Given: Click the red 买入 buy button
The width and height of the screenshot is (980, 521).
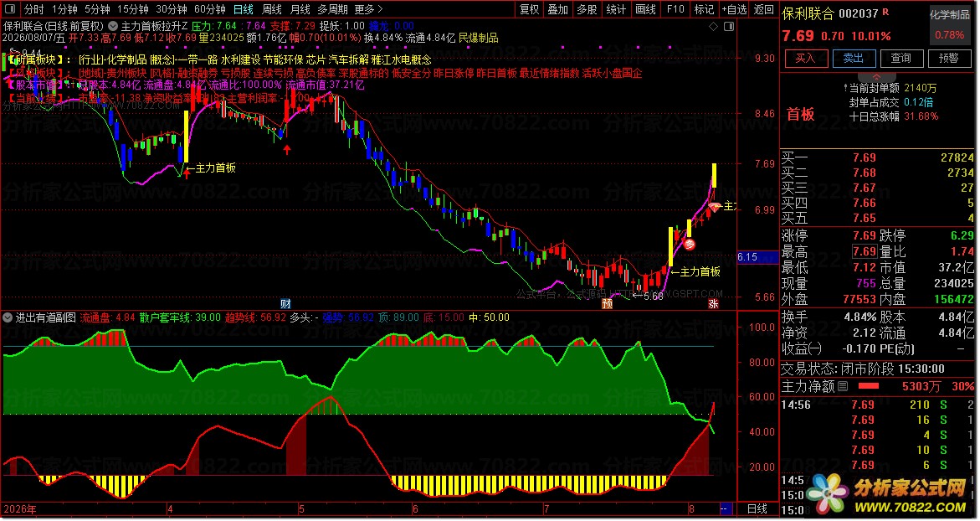Looking at the screenshot, I should [805, 58].
